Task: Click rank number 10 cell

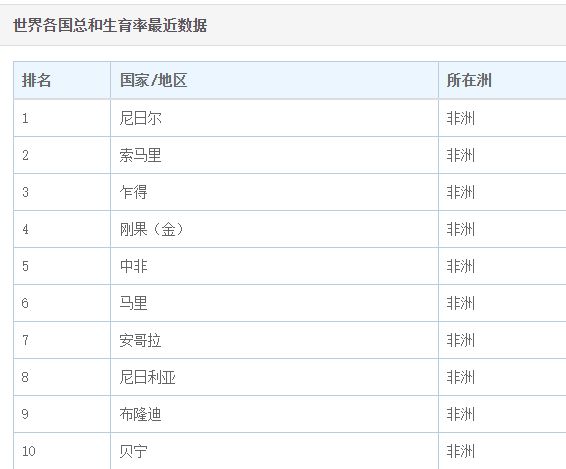Action: coord(62,451)
